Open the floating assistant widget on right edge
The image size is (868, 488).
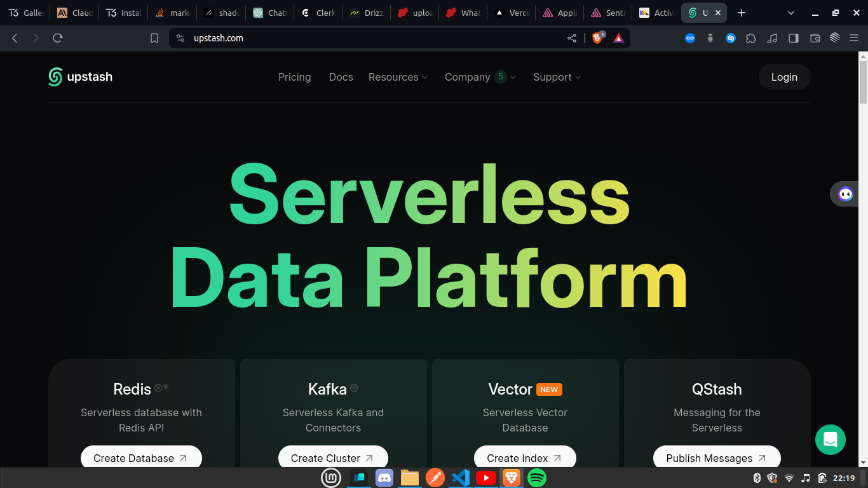(845, 194)
